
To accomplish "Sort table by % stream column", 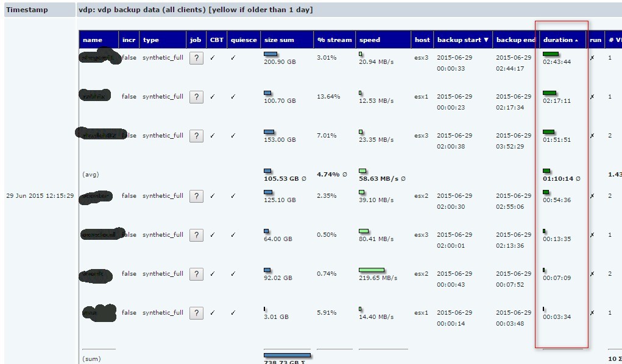I will (x=334, y=40).
